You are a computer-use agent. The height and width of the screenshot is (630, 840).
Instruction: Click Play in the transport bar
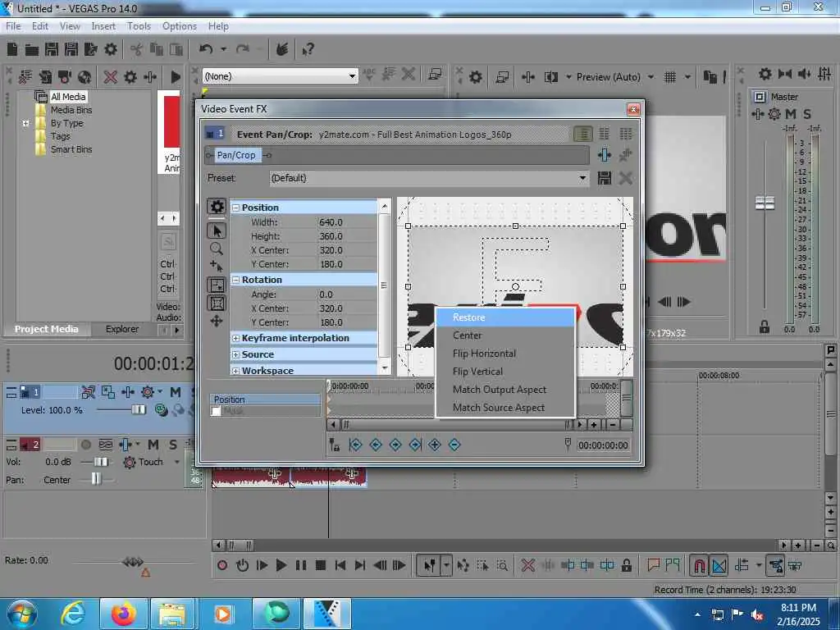coord(281,565)
